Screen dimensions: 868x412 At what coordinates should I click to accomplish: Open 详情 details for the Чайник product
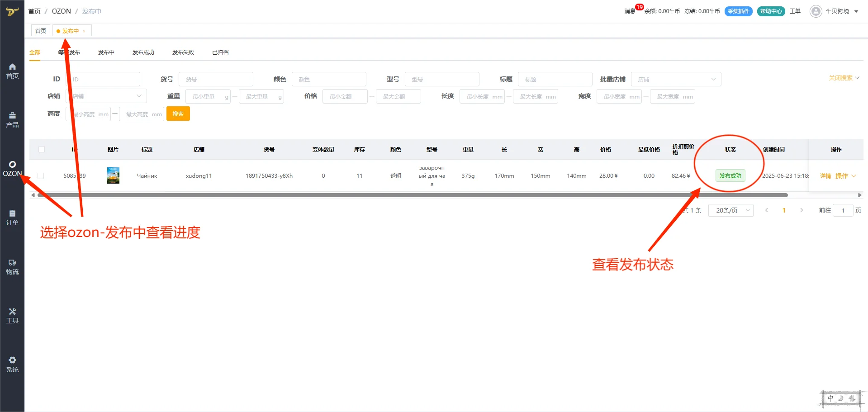pos(825,176)
